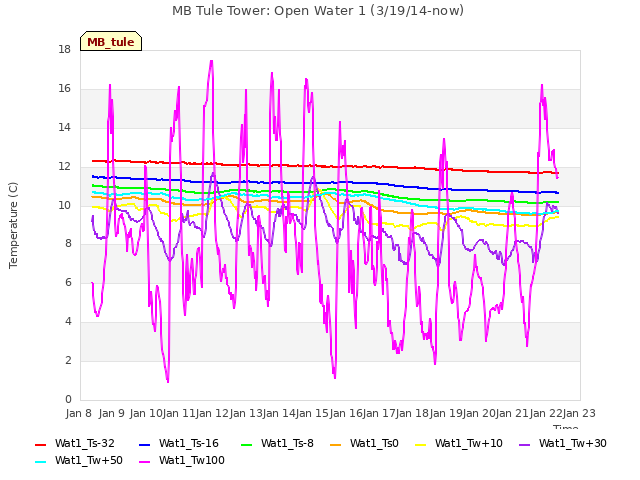Viewport: 640px width, 480px height.
Task: Select the Wat1_Ts-16 legend entry
Action: coord(179,444)
